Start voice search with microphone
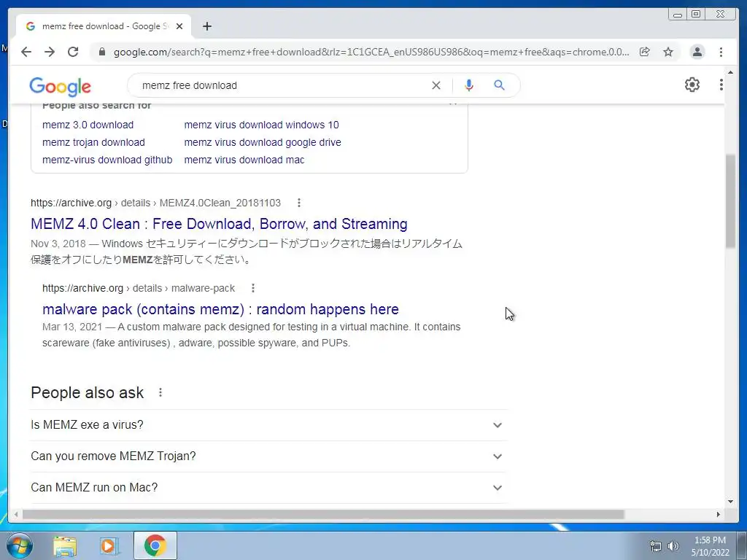 click(x=469, y=85)
